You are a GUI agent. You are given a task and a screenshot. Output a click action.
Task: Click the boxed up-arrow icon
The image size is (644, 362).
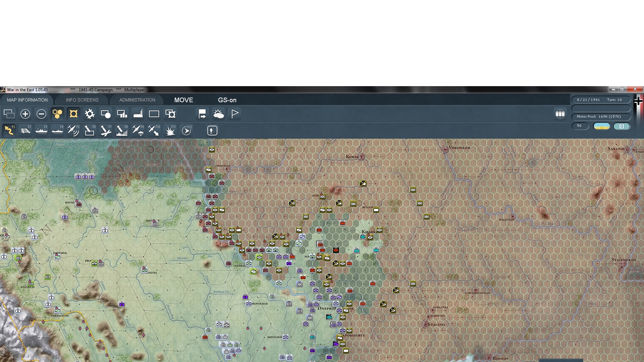tap(212, 130)
